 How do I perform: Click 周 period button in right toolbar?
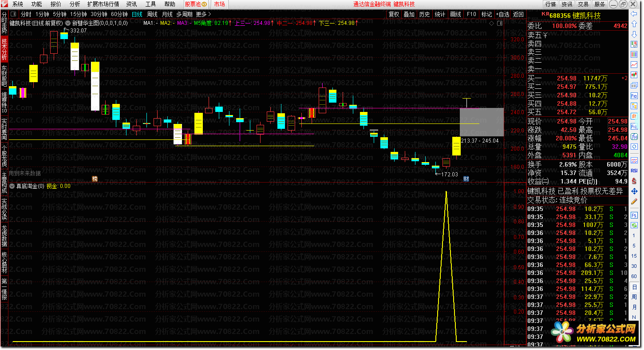[634, 297]
